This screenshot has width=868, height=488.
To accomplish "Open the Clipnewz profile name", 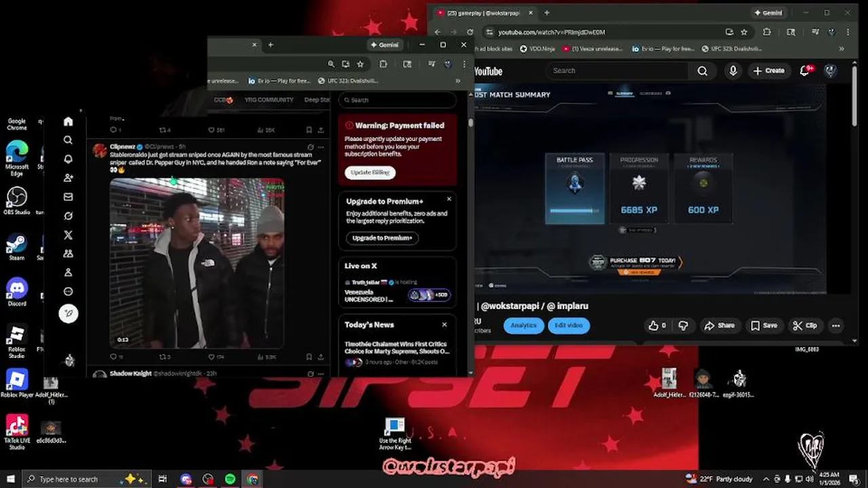I will coord(123,146).
